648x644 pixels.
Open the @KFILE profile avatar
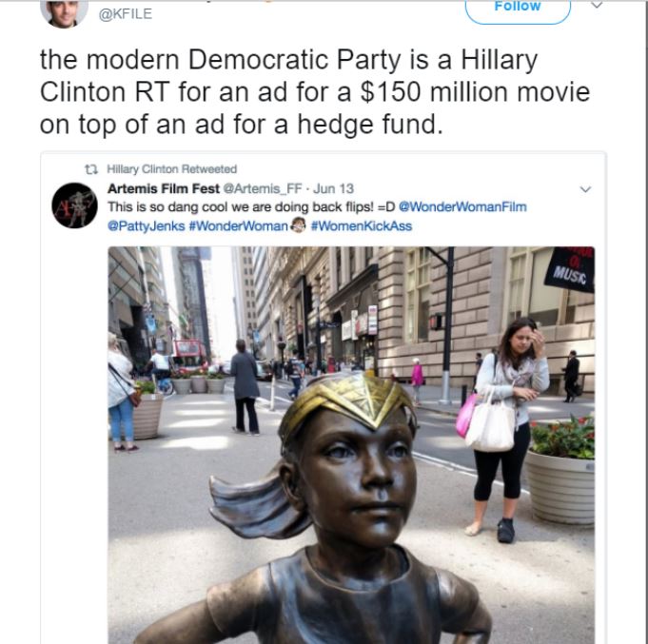(64, 13)
